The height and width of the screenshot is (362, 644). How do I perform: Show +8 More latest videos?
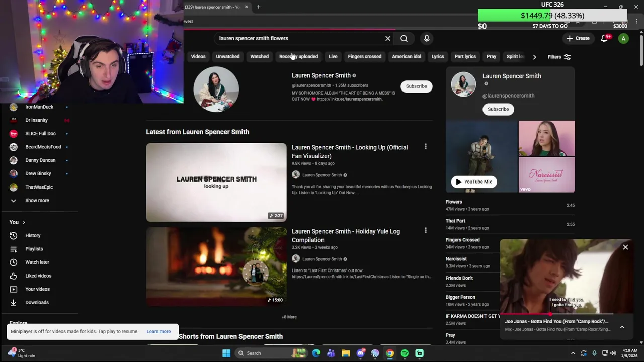coord(289,317)
